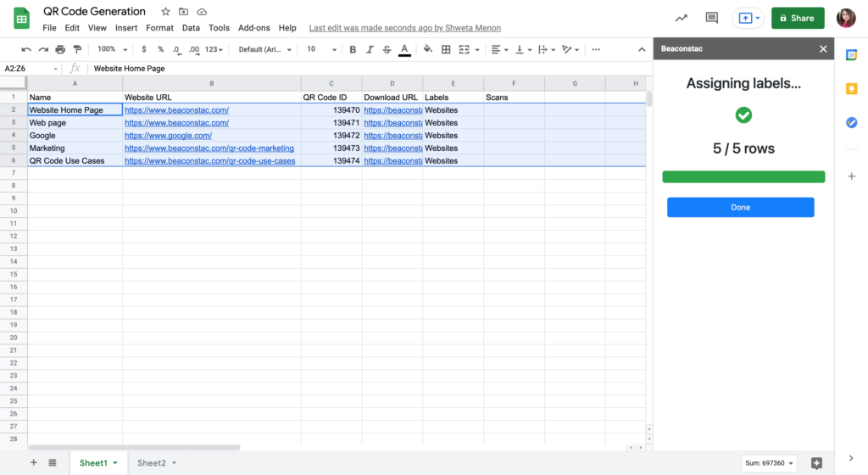
Task: Click the merge cells icon
Action: tap(464, 49)
